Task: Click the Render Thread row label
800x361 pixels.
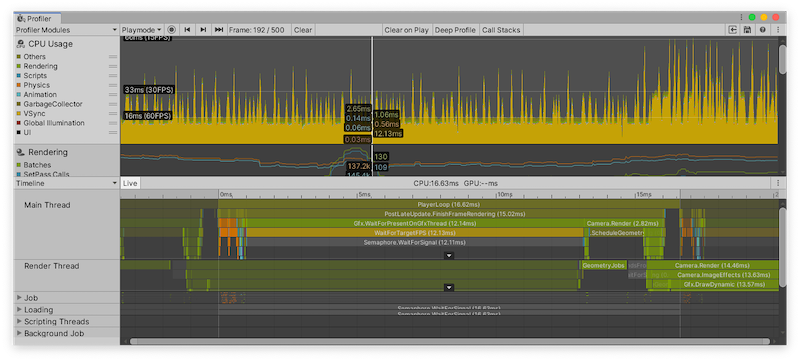Action: point(52,266)
